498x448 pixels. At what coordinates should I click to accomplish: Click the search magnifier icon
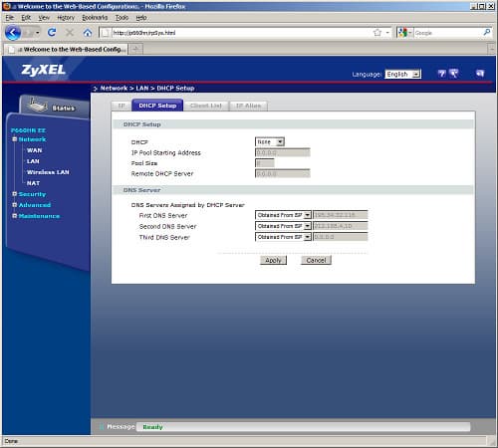tap(487, 32)
